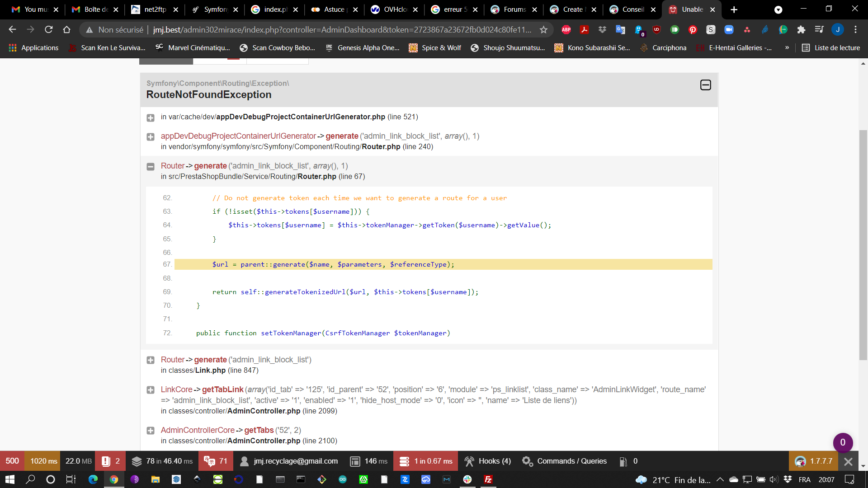Expand the Router generate Link.php trace

pyautogui.click(x=151, y=360)
